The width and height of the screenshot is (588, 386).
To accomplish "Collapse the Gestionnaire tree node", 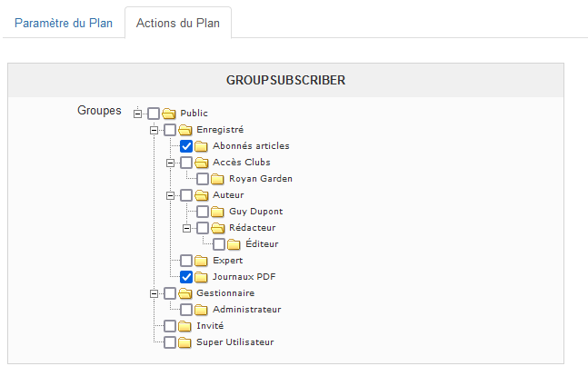I will (154, 293).
